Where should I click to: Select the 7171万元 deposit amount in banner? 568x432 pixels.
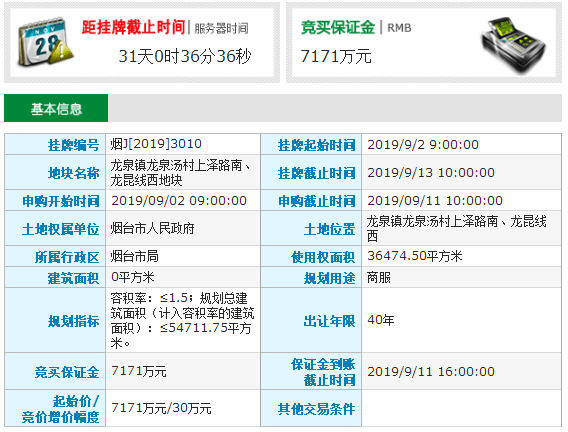(x=336, y=56)
